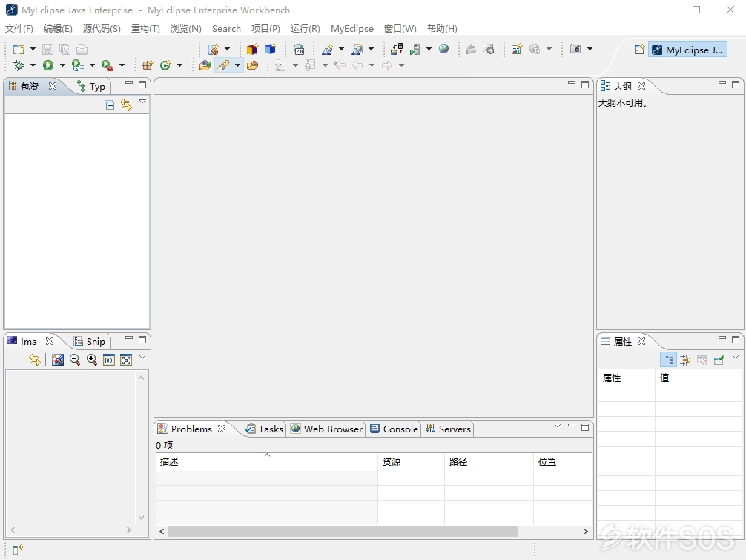Click the Search flashlight icon

click(x=222, y=65)
